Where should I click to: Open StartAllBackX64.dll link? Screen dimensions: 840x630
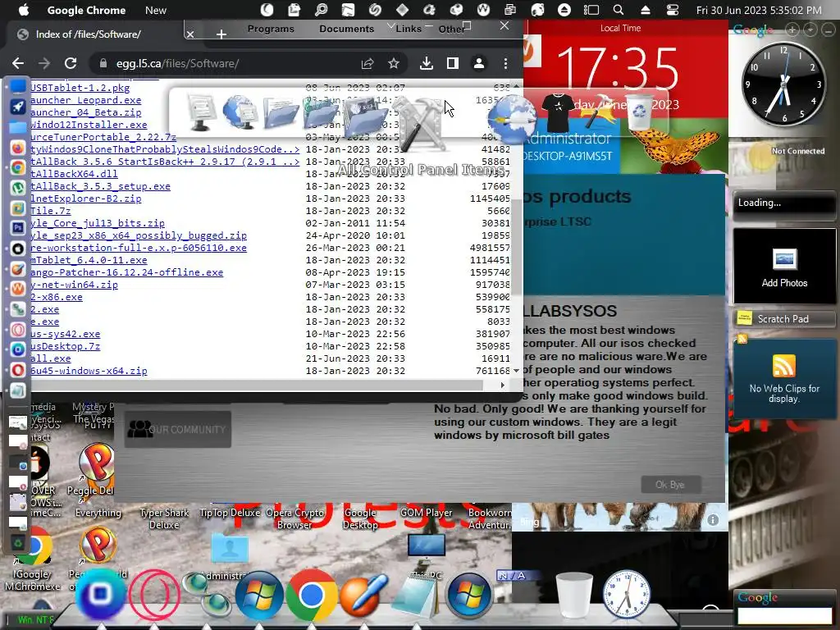coord(74,174)
